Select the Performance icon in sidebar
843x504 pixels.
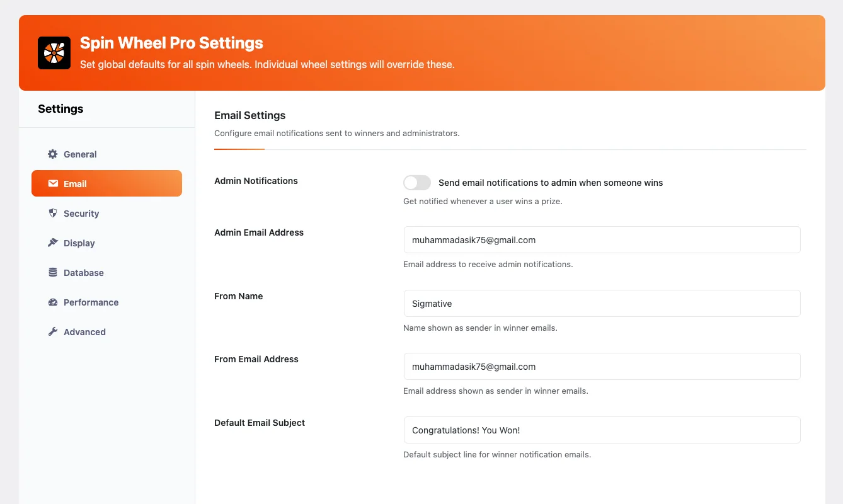[x=52, y=302]
